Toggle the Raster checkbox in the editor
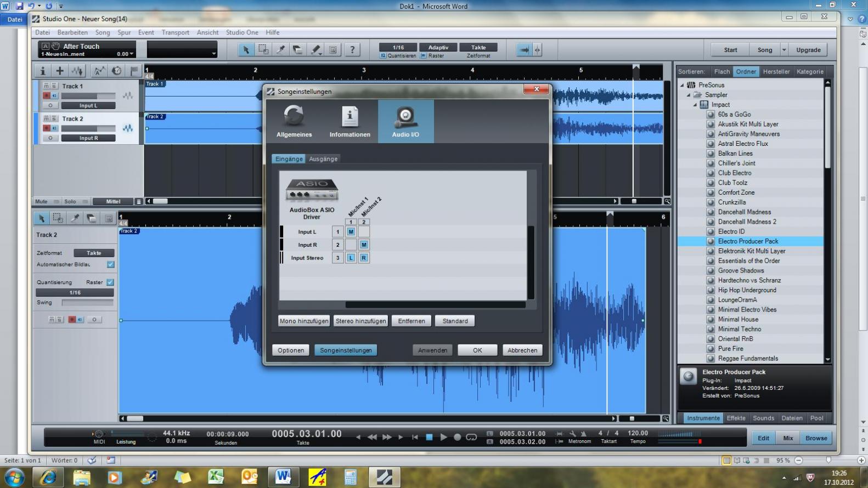Image resolution: width=868 pixels, height=488 pixels. (x=110, y=282)
